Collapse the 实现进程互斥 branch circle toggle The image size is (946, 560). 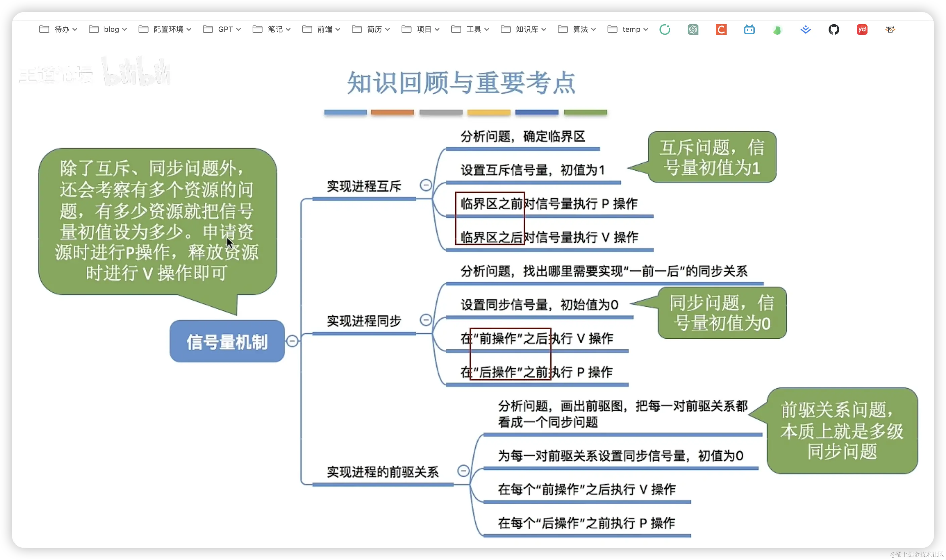[x=426, y=185]
